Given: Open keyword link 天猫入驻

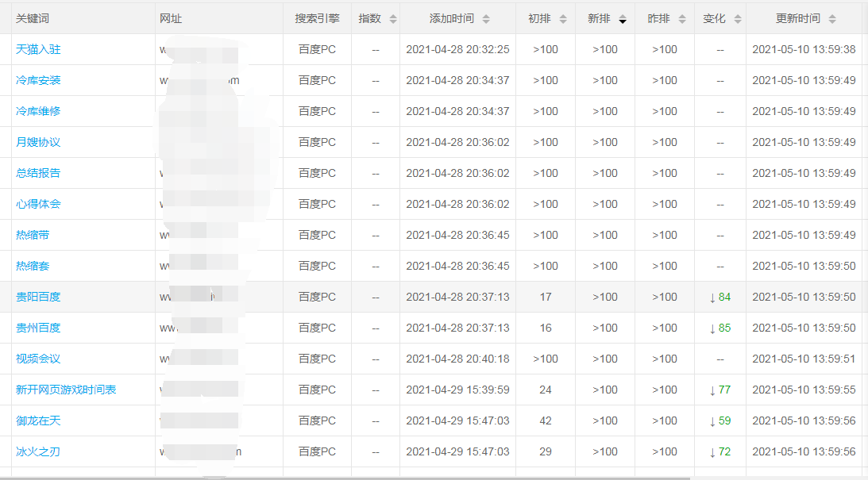Looking at the screenshot, I should pyautogui.click(x=38, y=49).
